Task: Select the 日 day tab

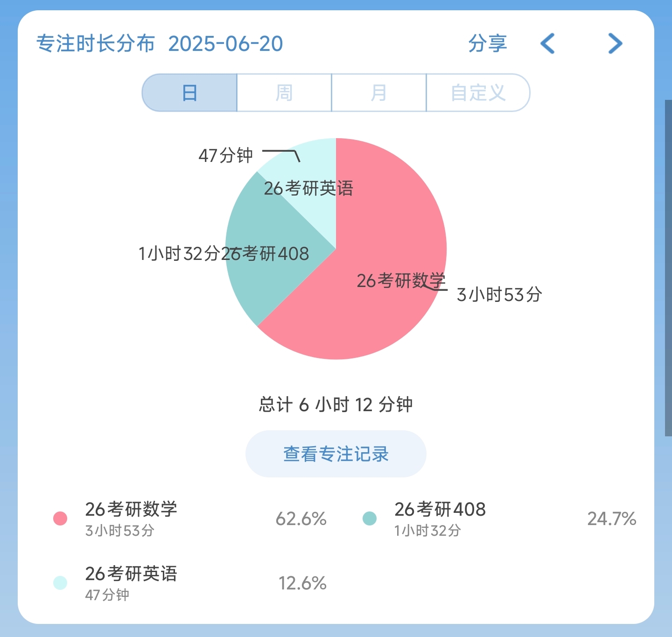Action: point(190,93)
